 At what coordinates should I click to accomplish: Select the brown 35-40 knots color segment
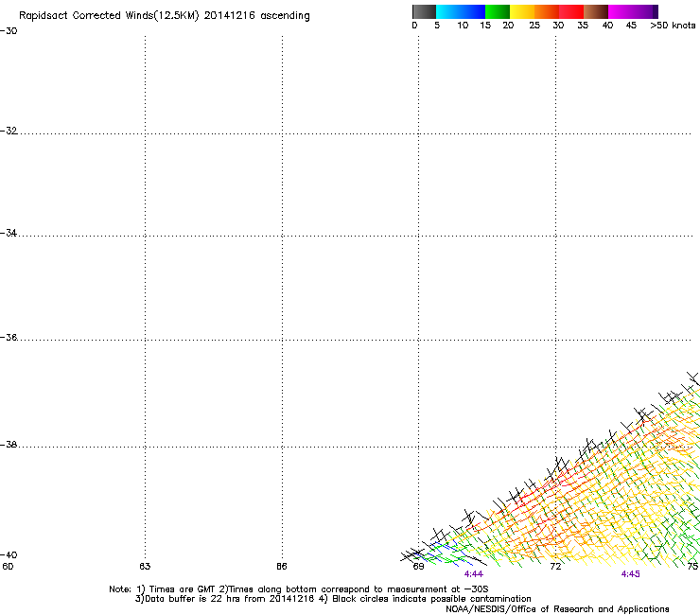[x=596, y=11]
